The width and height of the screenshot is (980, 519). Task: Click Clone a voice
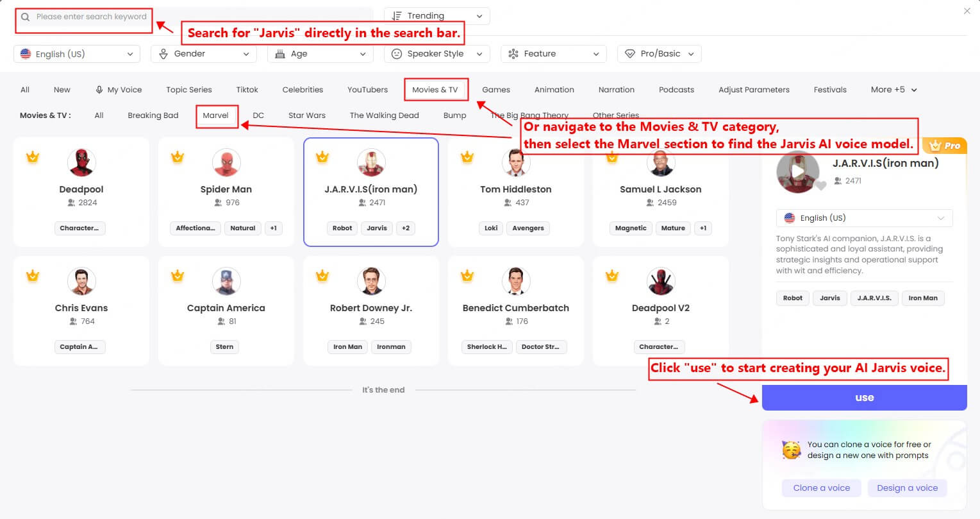(821, 488)
